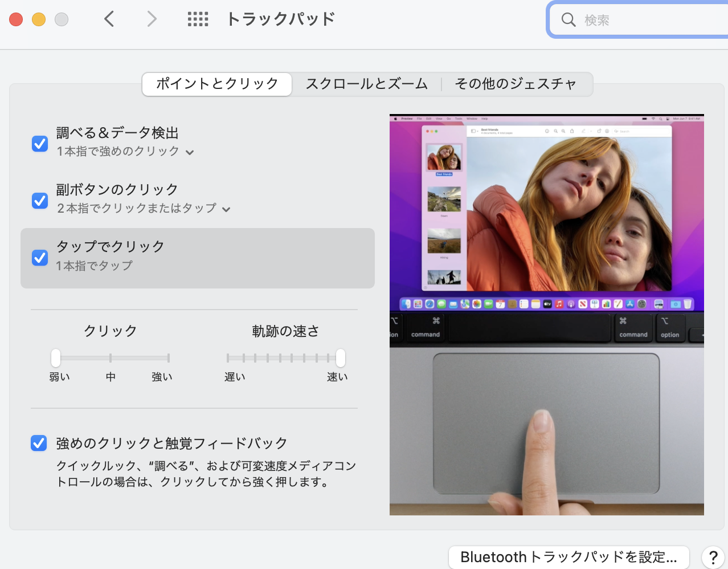Expand the 1本指で強めのクリック dropdown
728x569 pixels.
[x=190, y=152]
